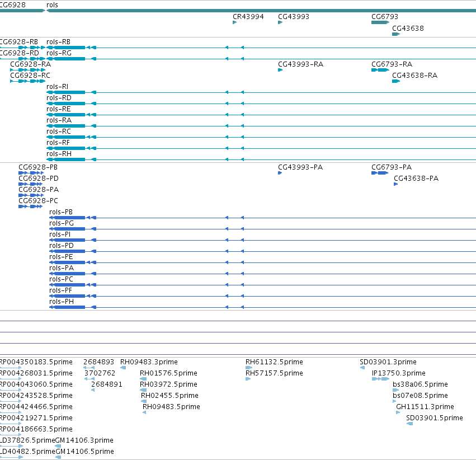Select the 2684893 feature label

click(98, 362)
